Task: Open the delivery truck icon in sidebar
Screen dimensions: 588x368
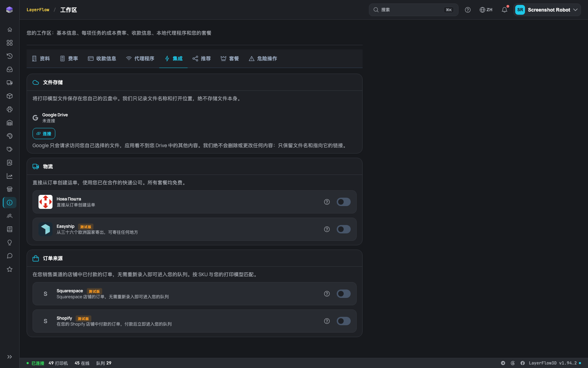Action: [x=9, y=83]
